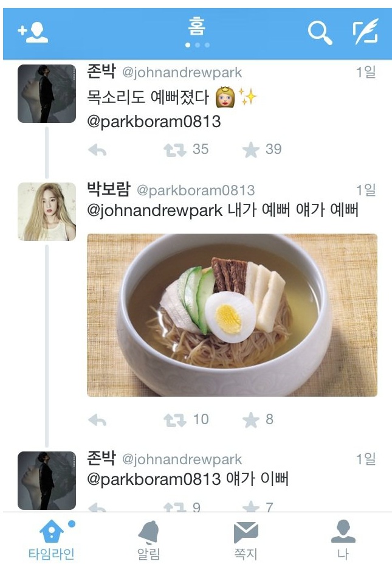Reply to 박보람's noodle photo tweet
The height and width of the screenshot is (564, 392).
97,420
